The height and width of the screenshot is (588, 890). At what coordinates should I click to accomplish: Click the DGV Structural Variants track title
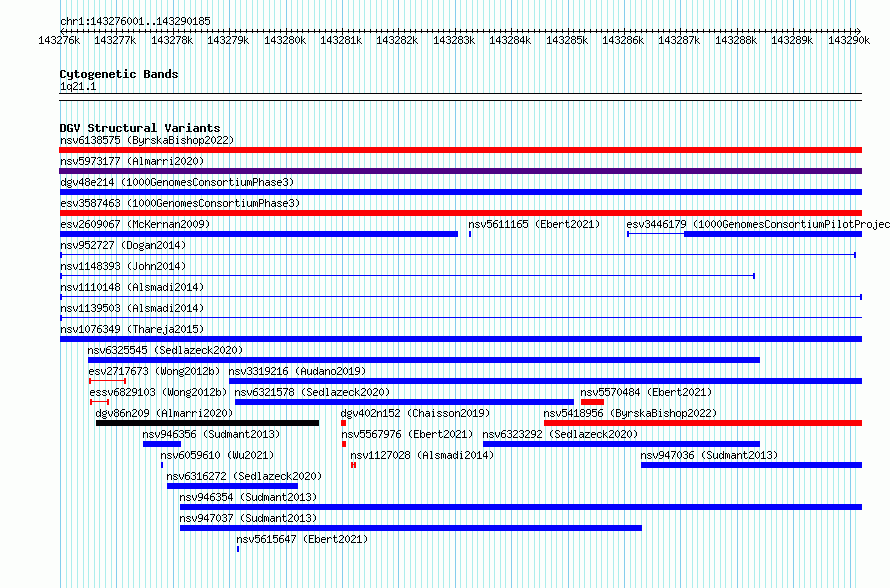140,128
